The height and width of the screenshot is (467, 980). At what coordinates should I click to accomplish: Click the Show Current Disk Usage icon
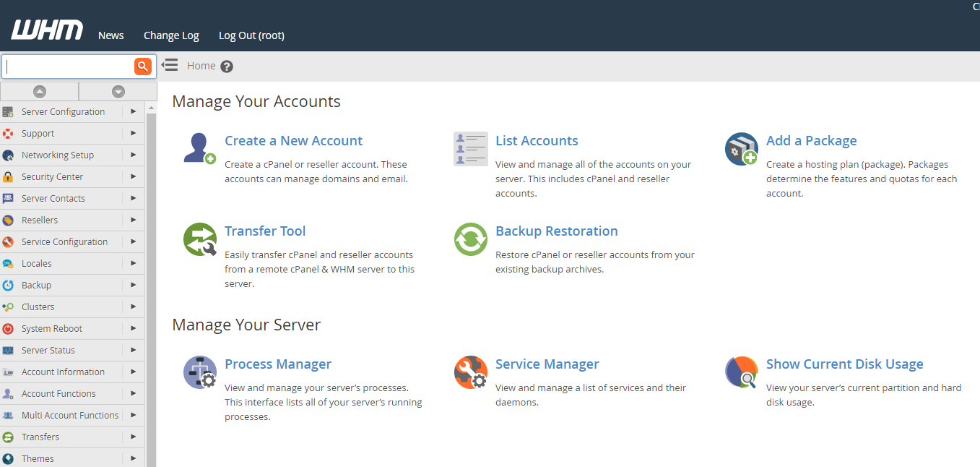pos(742,372)
